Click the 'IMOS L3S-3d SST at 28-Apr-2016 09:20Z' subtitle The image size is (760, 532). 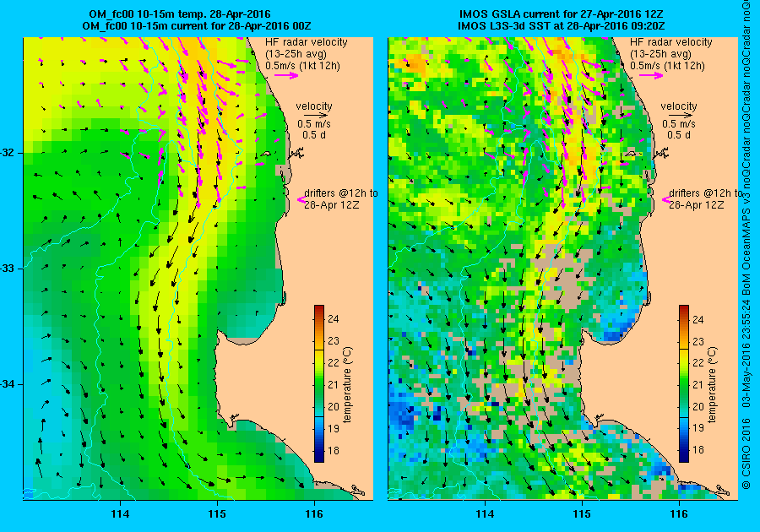click(562, 25)
